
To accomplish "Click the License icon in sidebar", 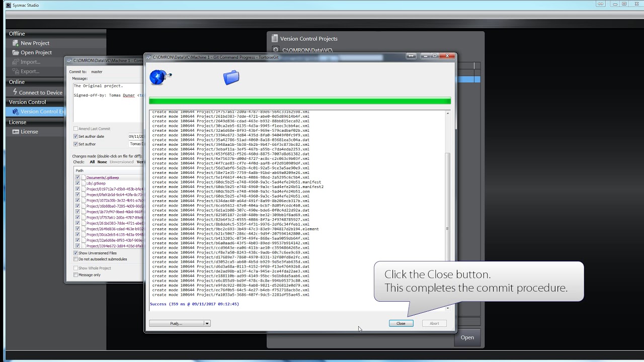I will point(16,132).
